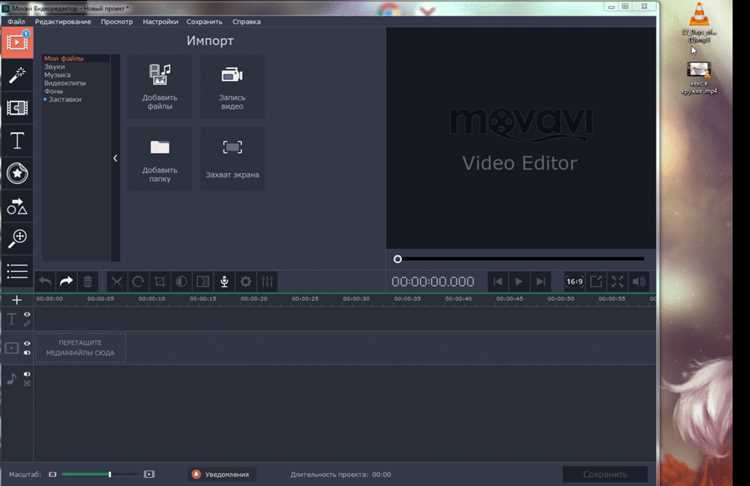The height and width of the screenshot is (486, 750).
Task: Click the Добавить файлы button
Action: (x=160, y=87)
